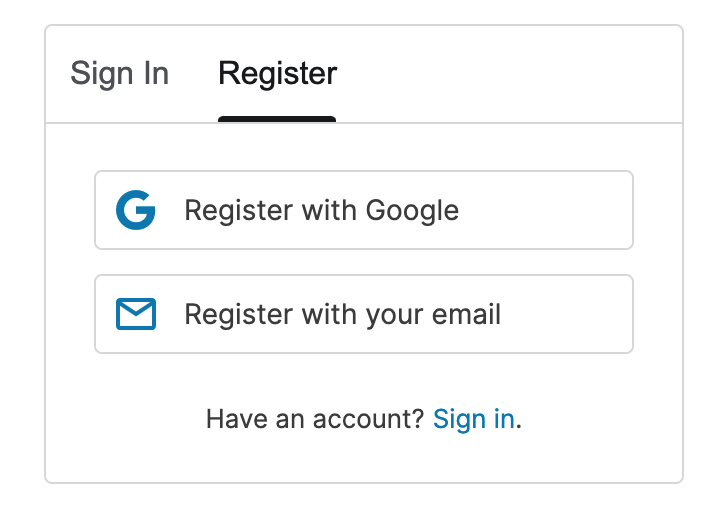This screenshot has height=518, width=724.
Task: Click the blue envelope email icon
Action: [x=136, y=315]
